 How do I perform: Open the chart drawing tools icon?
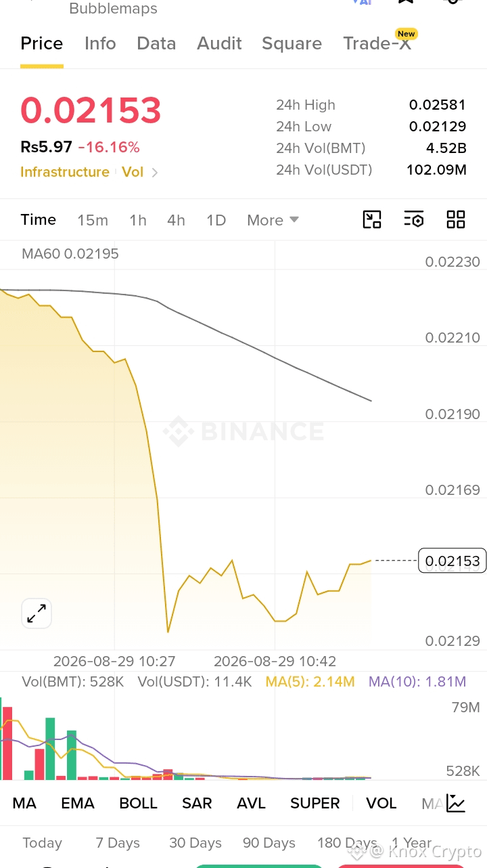coord(372,219)
